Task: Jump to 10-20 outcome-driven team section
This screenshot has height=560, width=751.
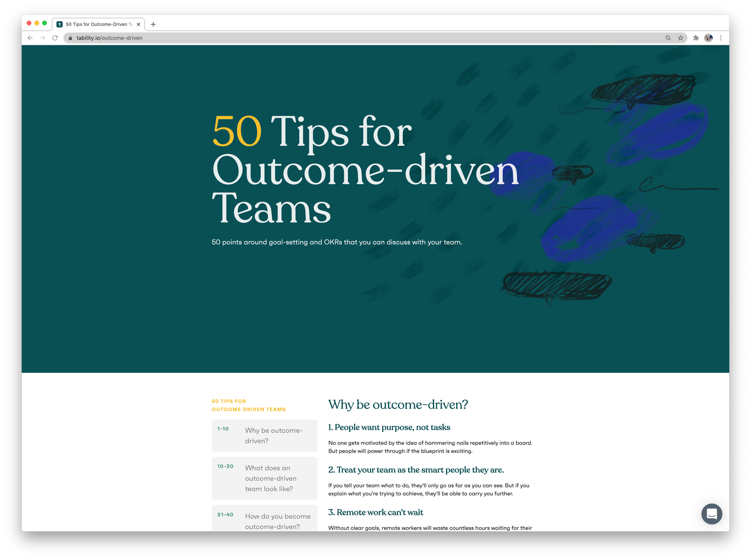Action: tap(264, 478)
